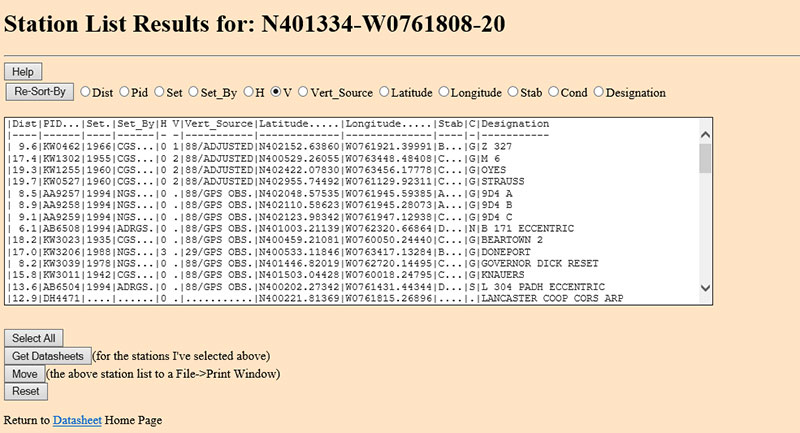Pick the Designation sort radio button
Image resolution: width=800 pixels, height=433 pixels.
click(600, 92)
